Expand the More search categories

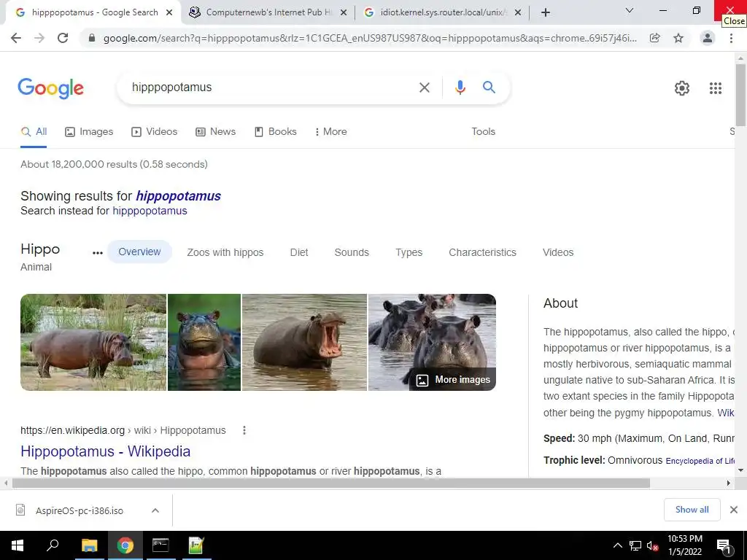click(330, 132)
